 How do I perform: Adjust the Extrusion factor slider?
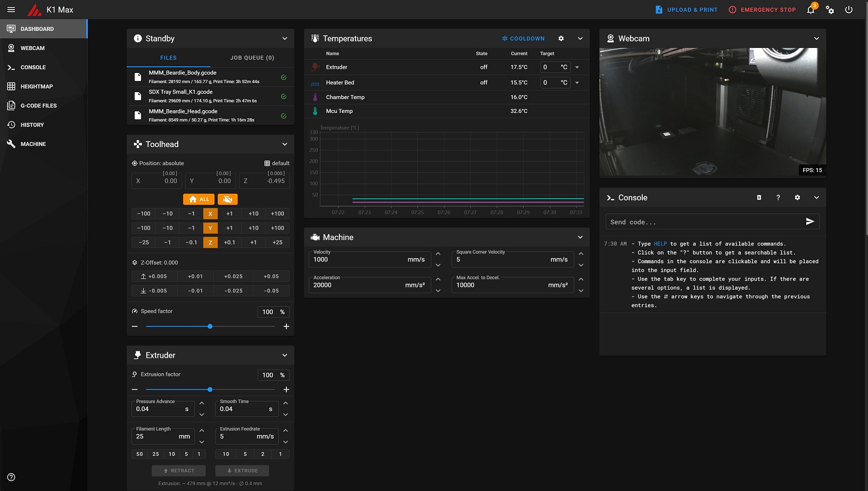[x=211, y=389]
